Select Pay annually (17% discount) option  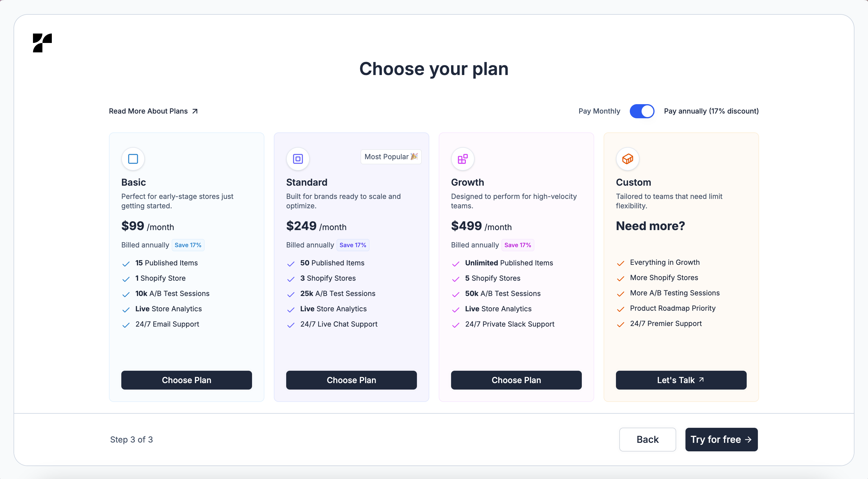pos(711,111)
